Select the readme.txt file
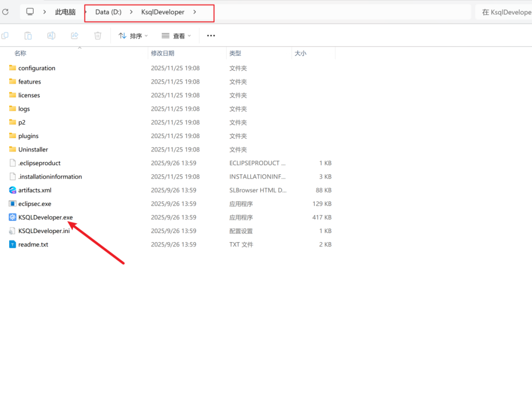532x414 pixels. coord(33,245)
